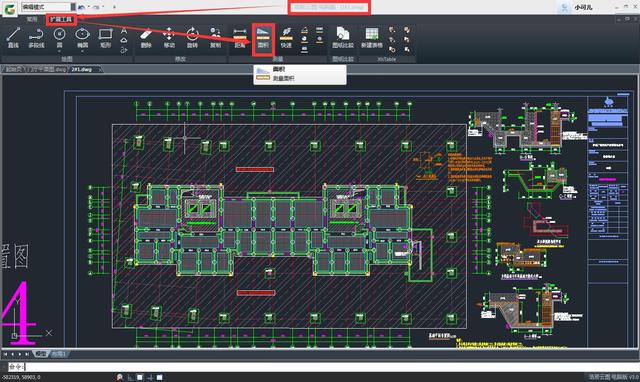Choose the spline curve tool in 绘图 panel
The height and width of the screenshot is (382, 640).
click(x=124, y=50)
